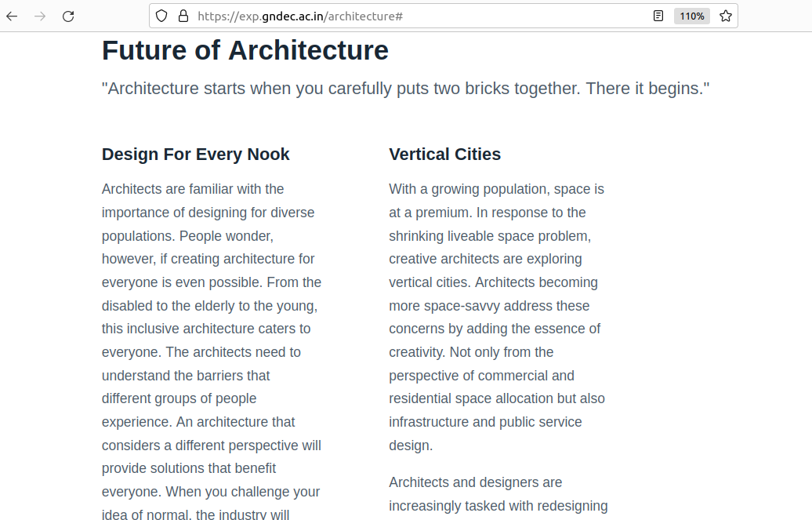Image resolution: width=812 pixels, height=520 pixels.
Task: Click the line "disabled to the elderly"
Action: tap(209, 306)
